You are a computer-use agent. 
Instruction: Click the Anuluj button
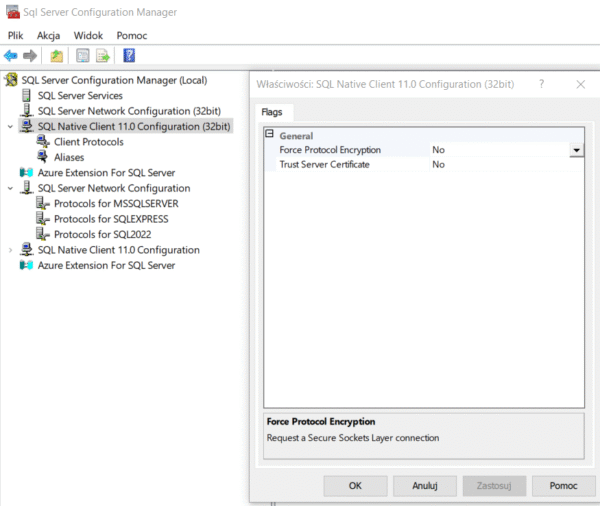pos(425,486)
